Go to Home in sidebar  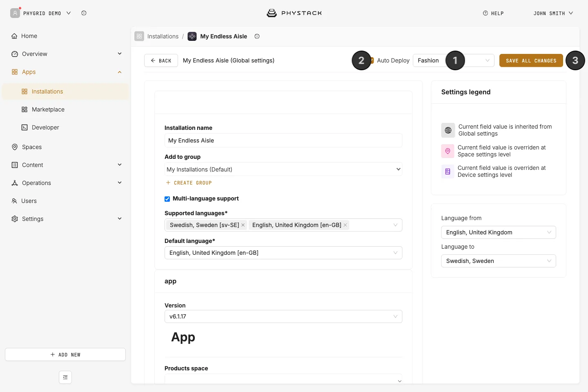click(65, 36)
